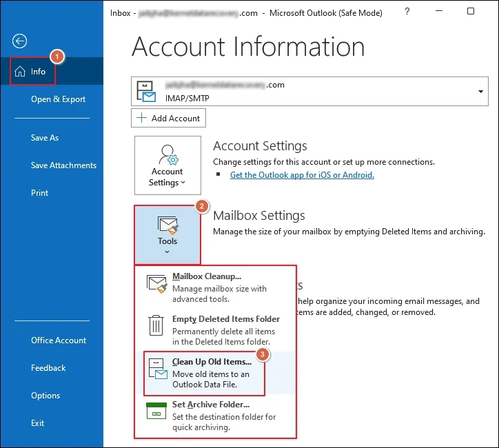
Task: Go to Open & Export
Action: 58,99
